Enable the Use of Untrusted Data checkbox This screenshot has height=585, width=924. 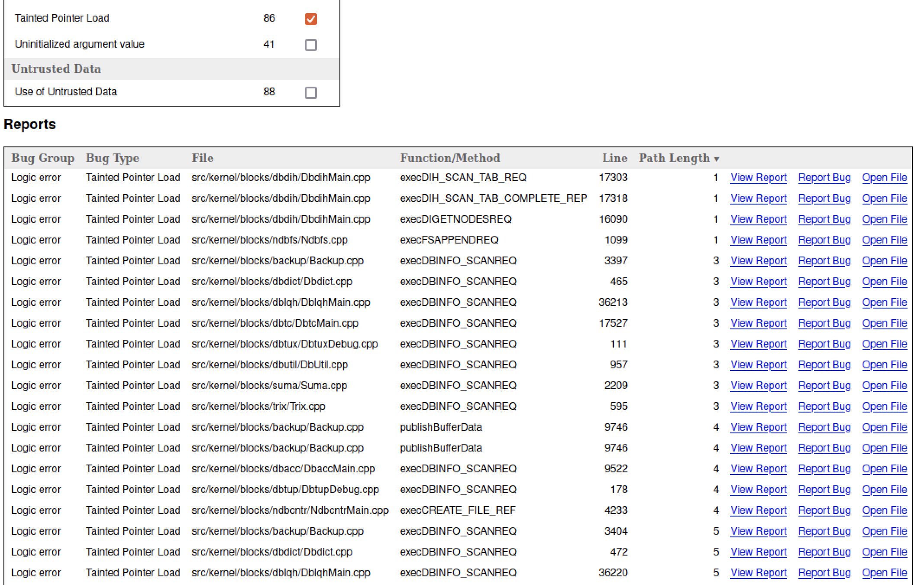tap(310, 92)
